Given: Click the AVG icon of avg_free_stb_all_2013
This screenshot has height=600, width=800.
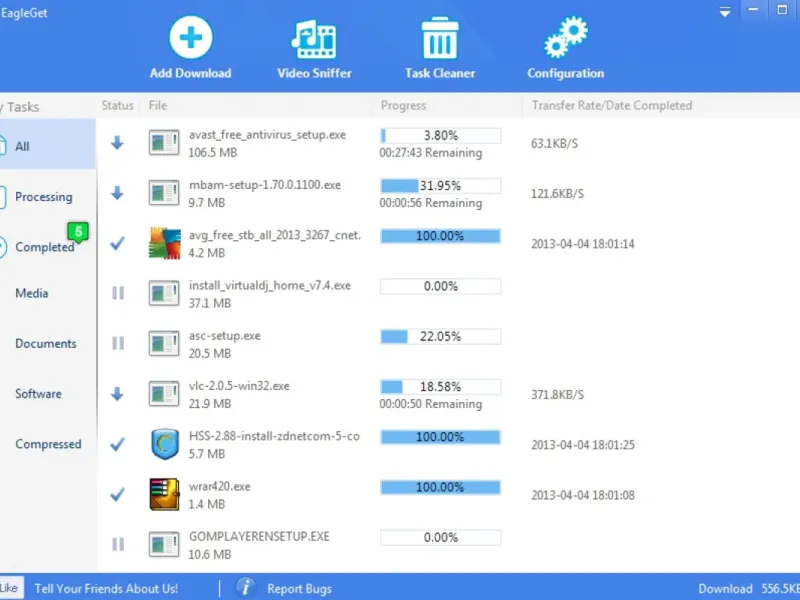Looking at the screenshot, I should (x=165, y=243).
